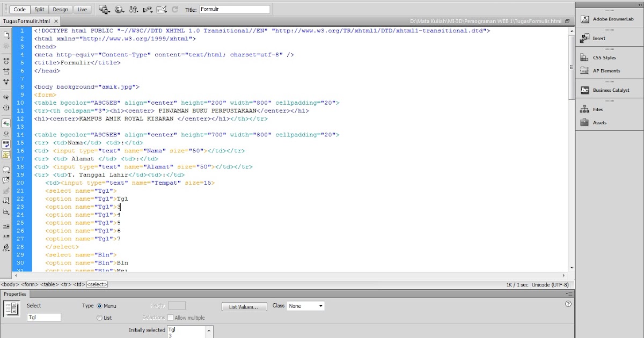Click the <td> tag in tag selector
Screen dimensions: 644x338
[x=79, y=284]
